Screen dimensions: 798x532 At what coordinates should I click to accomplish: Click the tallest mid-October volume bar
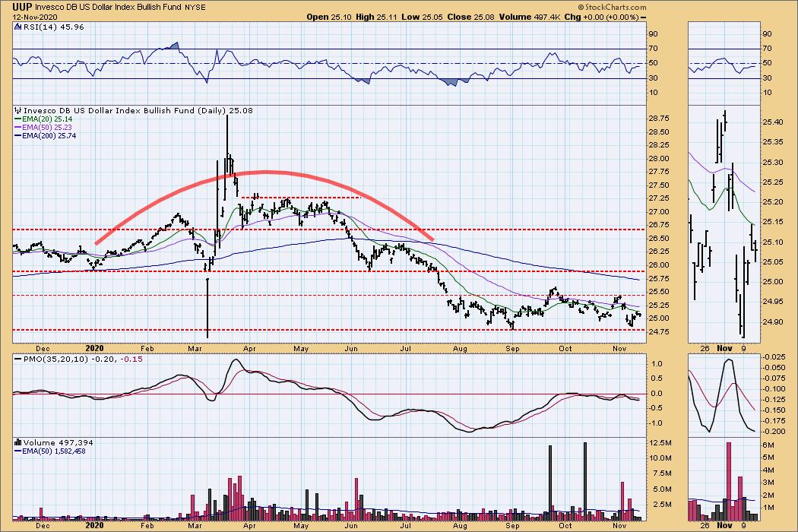[x=585, y=481]
